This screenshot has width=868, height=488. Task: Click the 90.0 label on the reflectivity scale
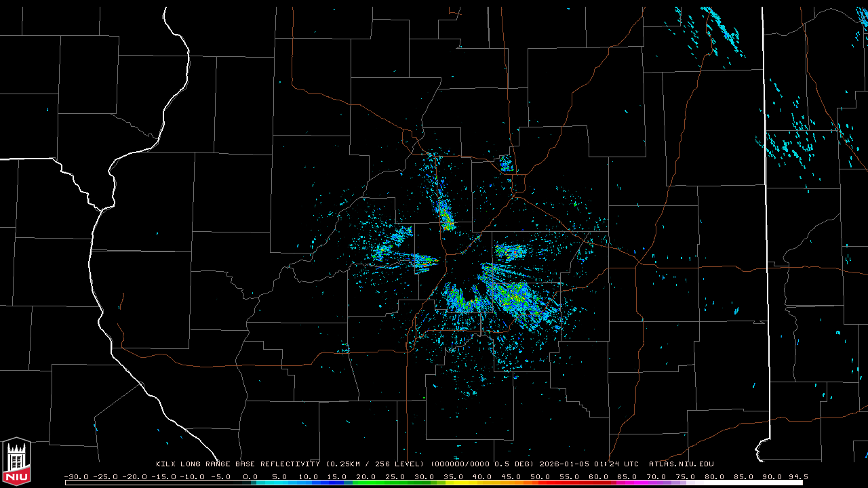pyautogui.click(x=772, y=476)
